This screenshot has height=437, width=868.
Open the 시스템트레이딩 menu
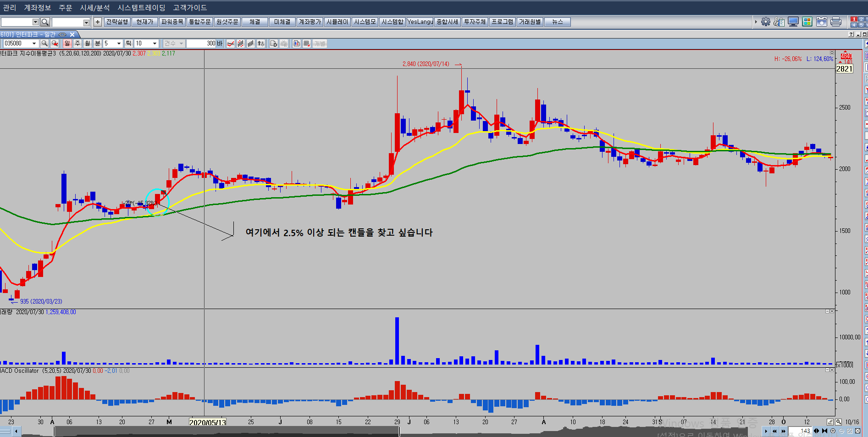click(x=141, y=8)
